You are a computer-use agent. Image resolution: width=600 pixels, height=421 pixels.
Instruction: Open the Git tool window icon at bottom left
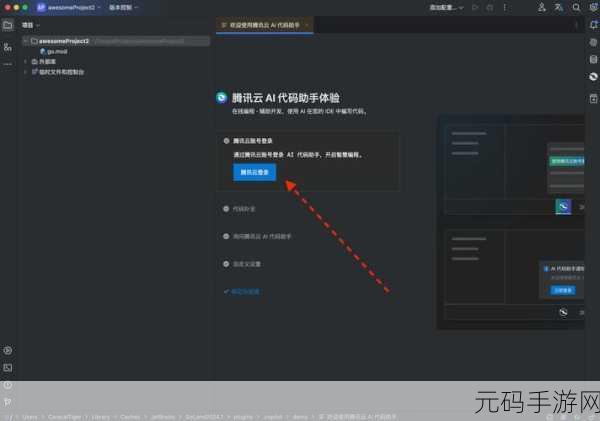click(x=7, y=402)
